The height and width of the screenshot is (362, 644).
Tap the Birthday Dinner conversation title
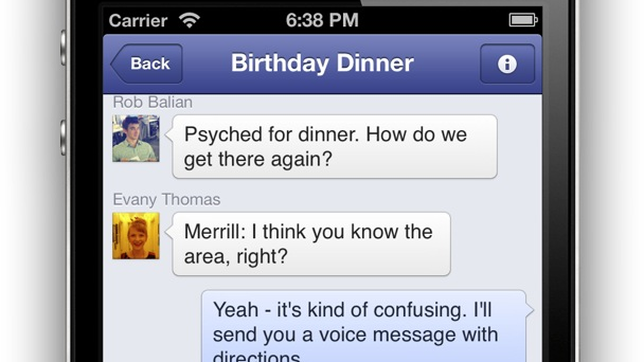coord(322,63)
